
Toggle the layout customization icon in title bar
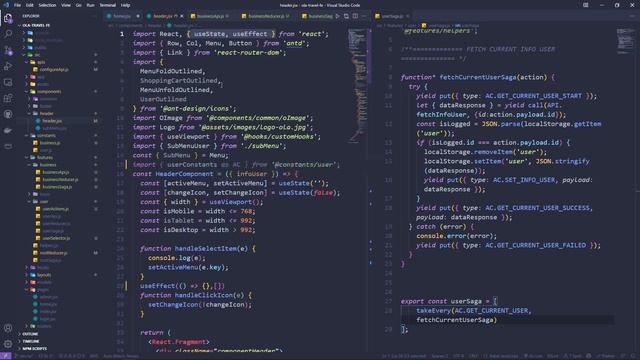(586, 5)
